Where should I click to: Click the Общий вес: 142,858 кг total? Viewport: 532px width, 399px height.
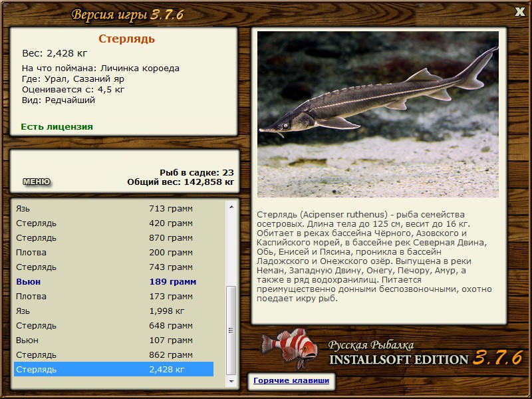pyautogui.click(x=180, y=182)
